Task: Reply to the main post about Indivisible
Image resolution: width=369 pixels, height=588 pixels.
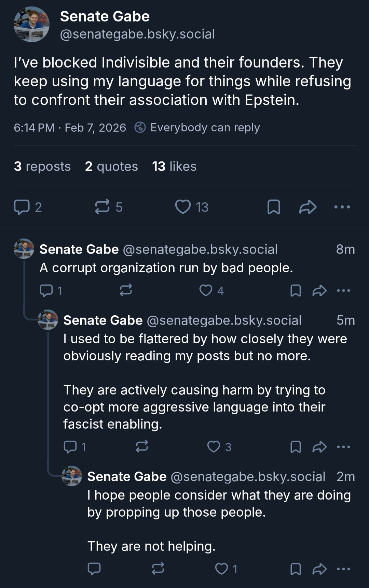Action: click(x=22, y=207)
